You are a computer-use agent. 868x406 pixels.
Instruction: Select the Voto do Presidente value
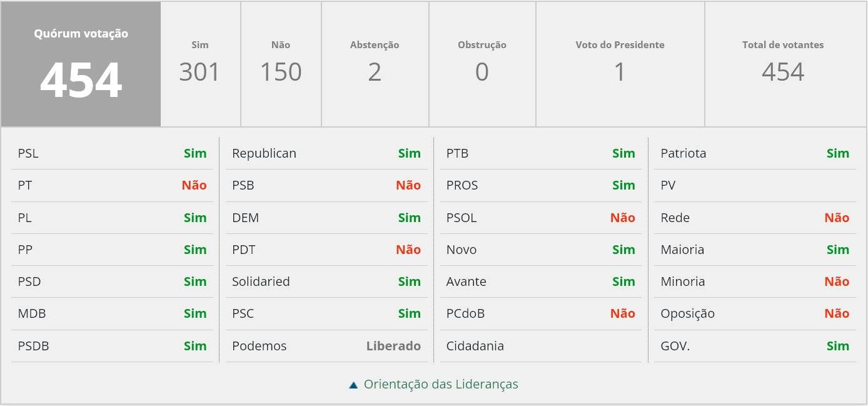click(620, 72)
